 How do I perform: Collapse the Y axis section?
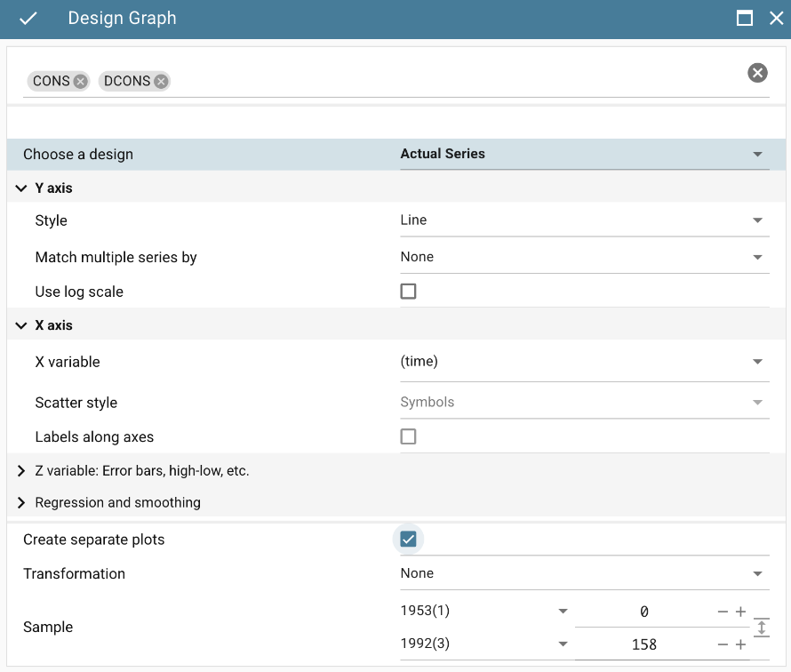point(22,188)
